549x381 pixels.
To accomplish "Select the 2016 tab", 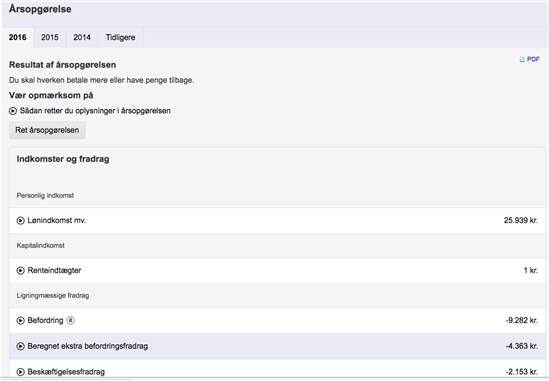I will (x=18, y=37).
